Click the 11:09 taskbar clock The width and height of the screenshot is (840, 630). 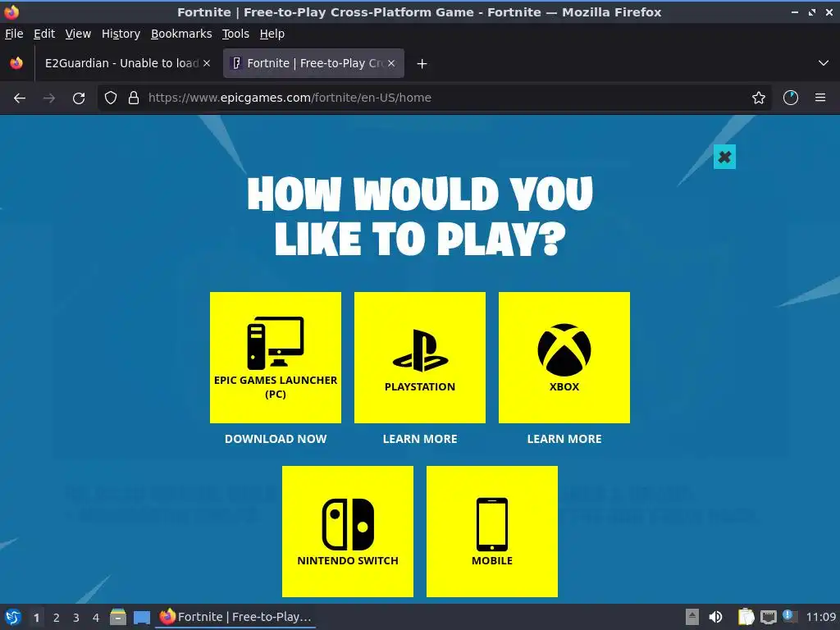pos(820,617)
